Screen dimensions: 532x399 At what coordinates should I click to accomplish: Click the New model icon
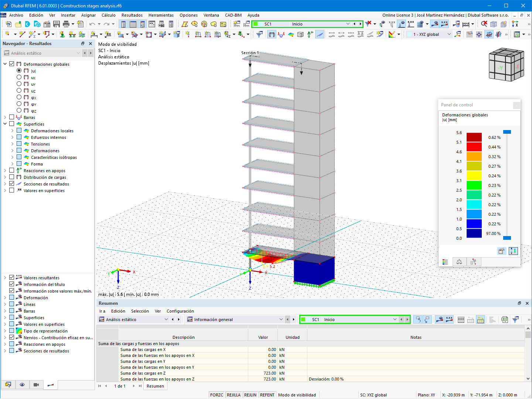click(8, 24)
